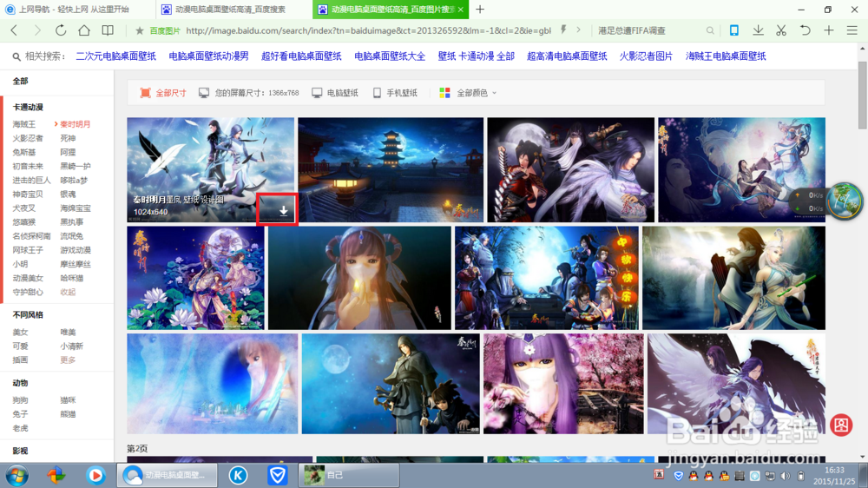The width and height of the screenshot is (868, 488).
Task: Click the scissors screenshot tool icon
Action: pos(781,30)
